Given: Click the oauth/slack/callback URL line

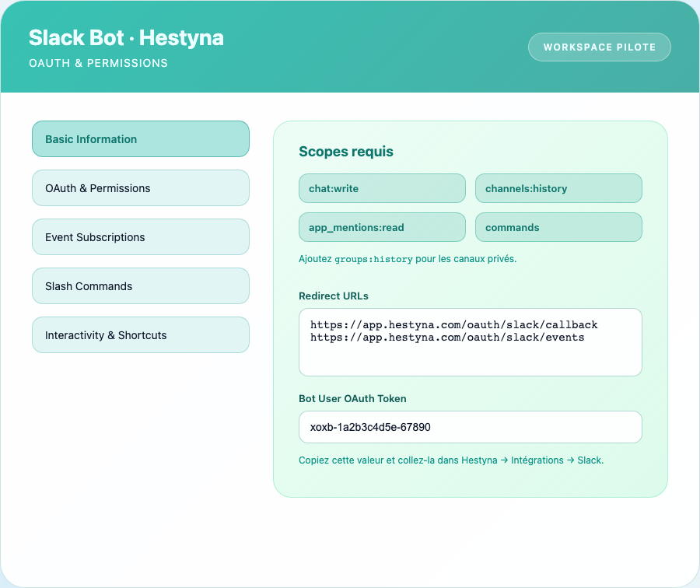Looking at the screenshot, I should [x=453, y=324].
